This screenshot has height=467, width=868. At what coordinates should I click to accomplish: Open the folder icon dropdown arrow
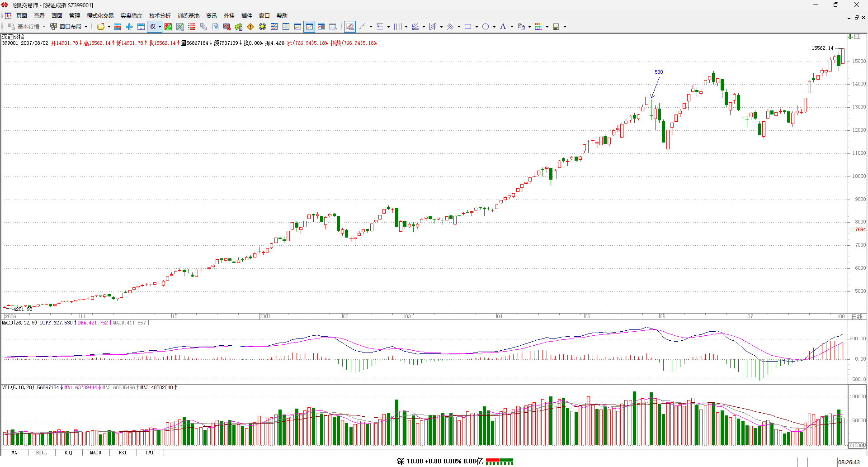point(109,27)
